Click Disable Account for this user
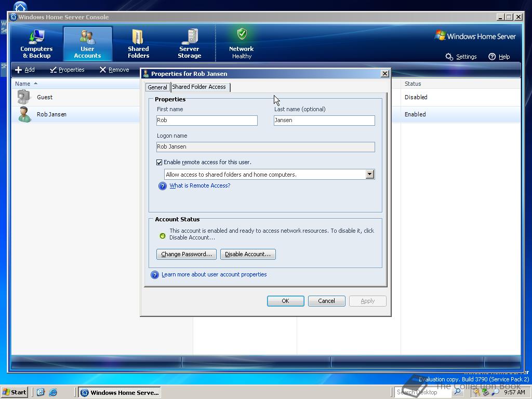This screenshot has width=532, height=399. click(248, 254)
